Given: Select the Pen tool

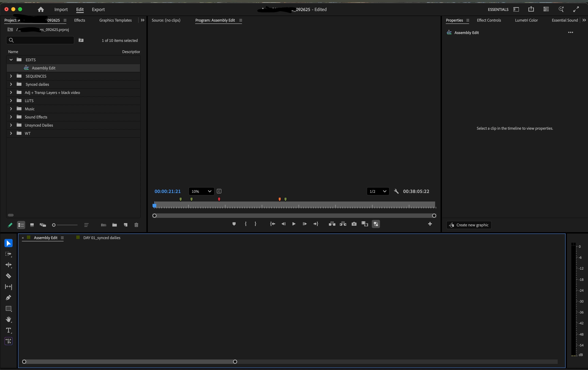Looking at the screenshot, I should tap(8, 298).
